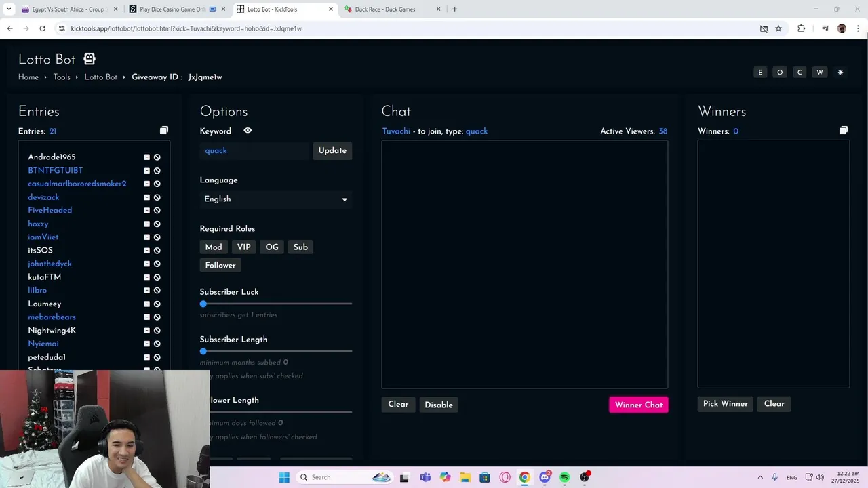Image resolution: width=868 pixels, height=488 pixels.
Task: Ban iamViiet with the block icon
Action: coord(157,237)
